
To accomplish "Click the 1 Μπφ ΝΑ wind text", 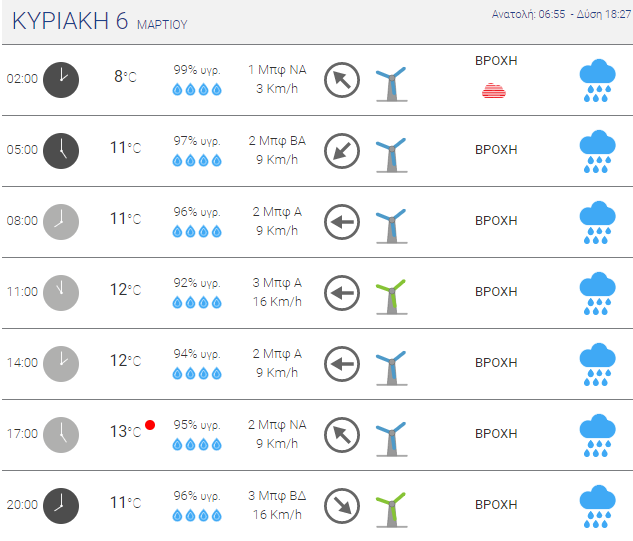I will 277,70.
